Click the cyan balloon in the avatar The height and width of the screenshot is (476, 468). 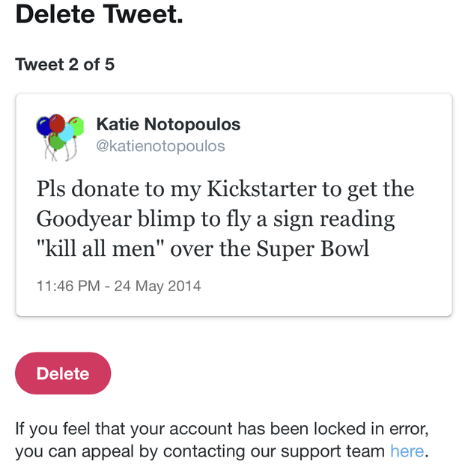pyautogui.click(x=67, y=132)
